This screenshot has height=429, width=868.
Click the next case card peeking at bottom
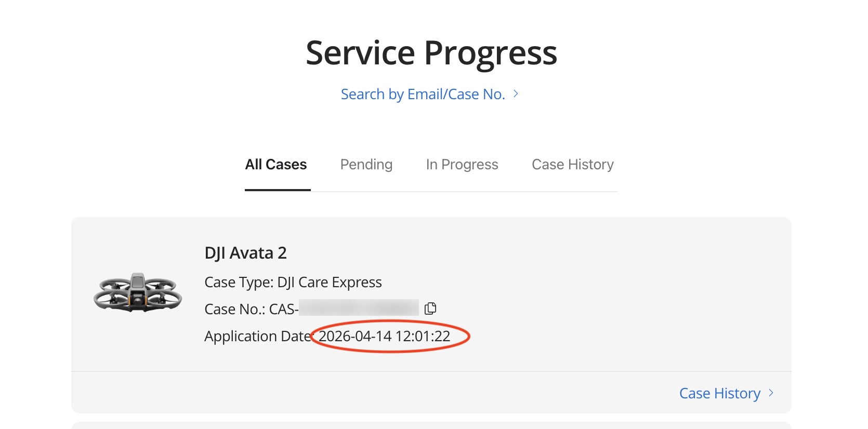[x=431, y=425]
